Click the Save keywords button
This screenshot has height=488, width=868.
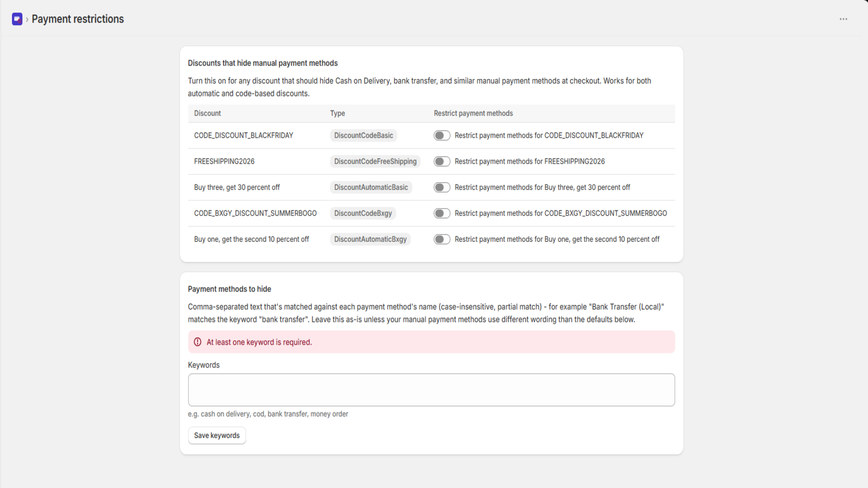217,435
